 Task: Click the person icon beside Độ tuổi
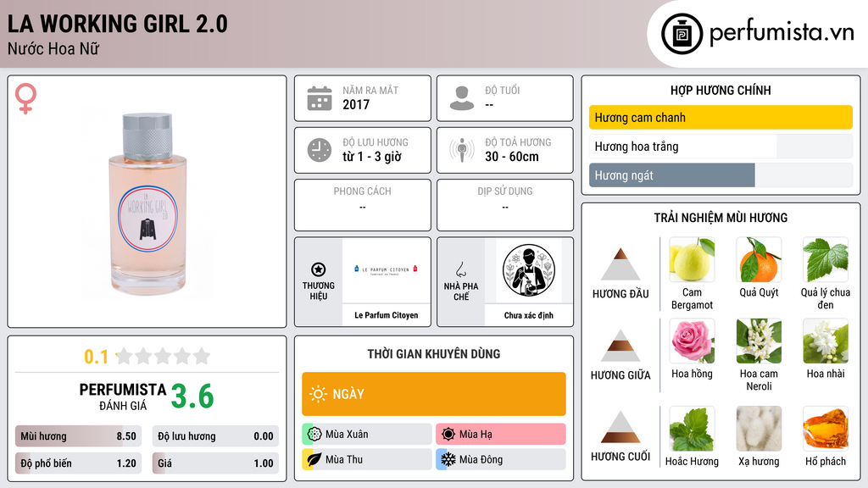click(462, 98)
